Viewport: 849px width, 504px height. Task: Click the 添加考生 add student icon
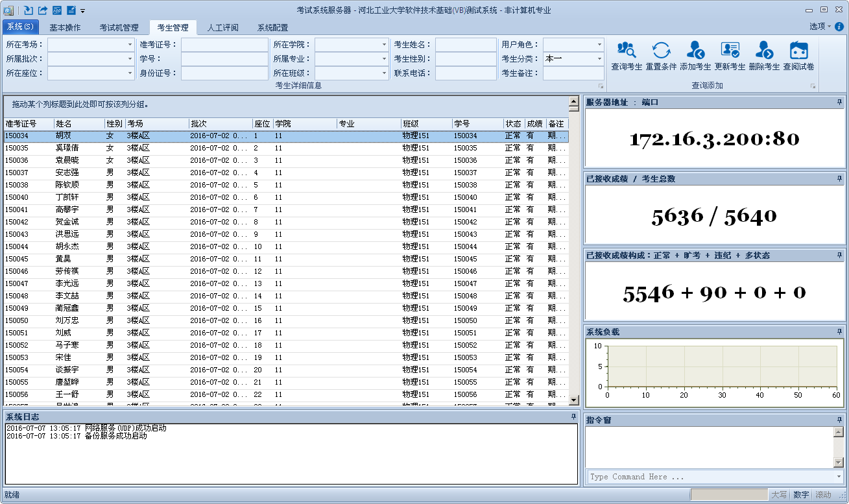[x=695, y=50]
